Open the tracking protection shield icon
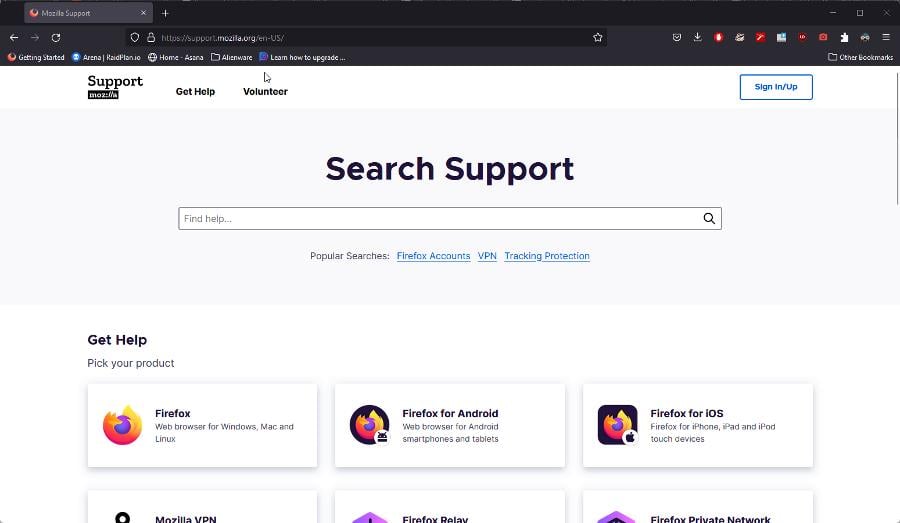900x523 pixels. tap(134, 37)
